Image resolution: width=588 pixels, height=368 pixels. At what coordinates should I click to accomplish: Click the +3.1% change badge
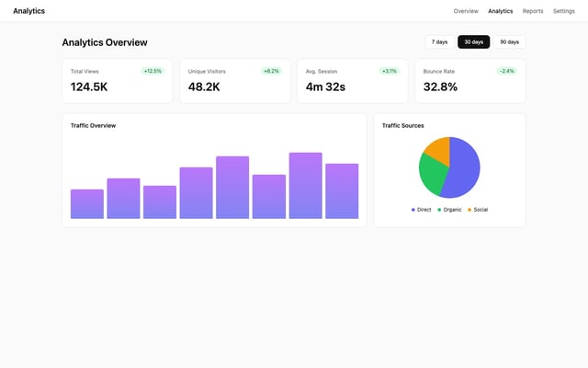[x=390, y=71]
